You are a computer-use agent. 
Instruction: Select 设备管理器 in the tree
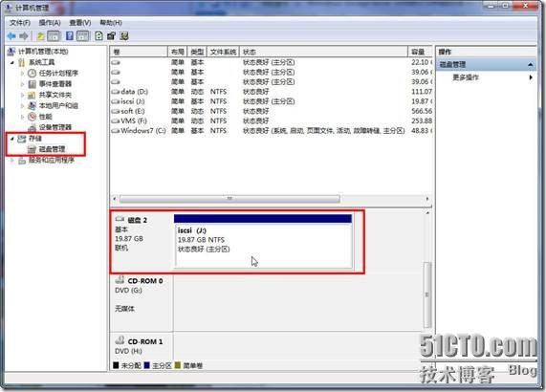coord(55,127)
